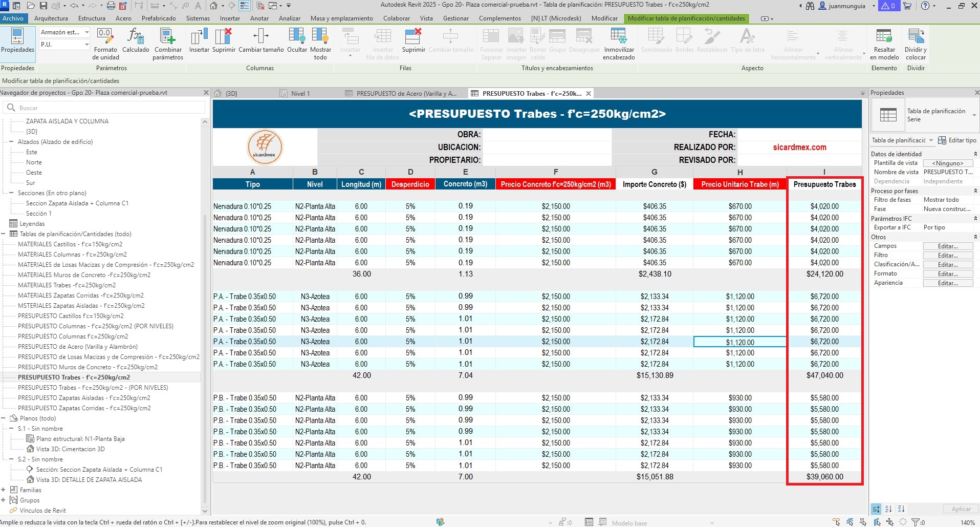Screen dimensions: 980x527
Task: Click the Ocultar columns icon
Action: pyautogui.click(x=297, y=37)
